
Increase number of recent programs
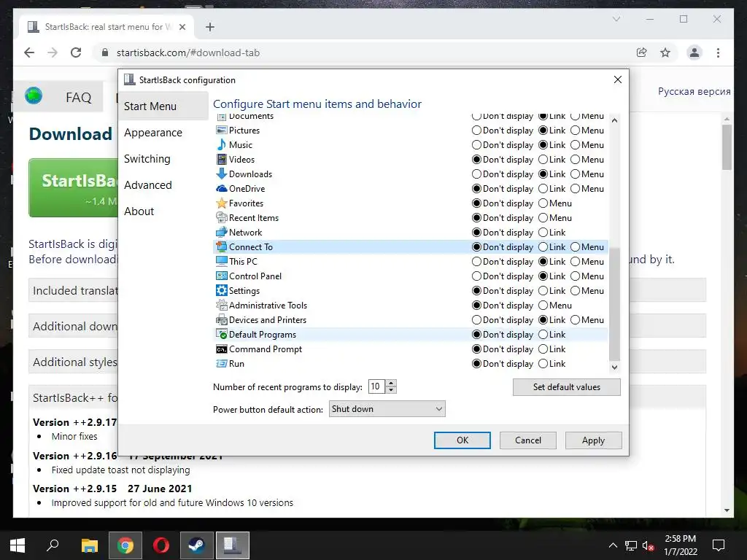(x=391, y=383)
